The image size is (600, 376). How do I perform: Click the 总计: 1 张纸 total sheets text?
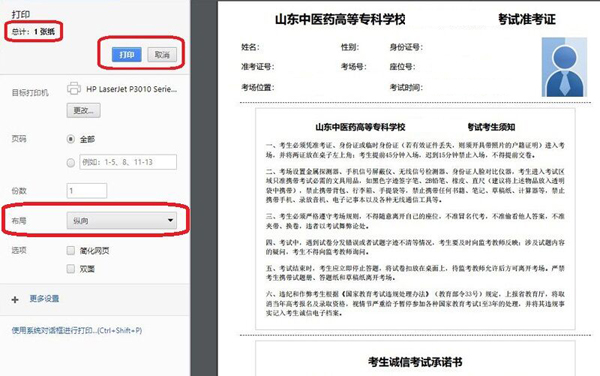click(33, 31)
